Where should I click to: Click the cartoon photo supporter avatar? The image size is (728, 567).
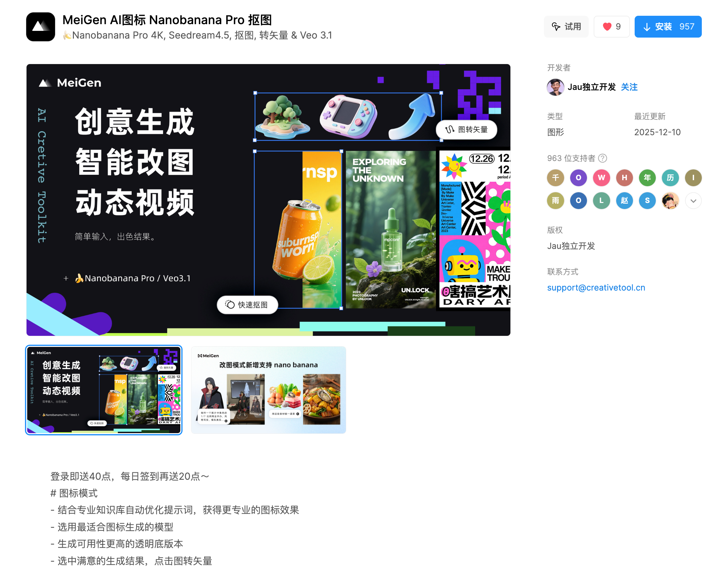[x=670, y=201]
